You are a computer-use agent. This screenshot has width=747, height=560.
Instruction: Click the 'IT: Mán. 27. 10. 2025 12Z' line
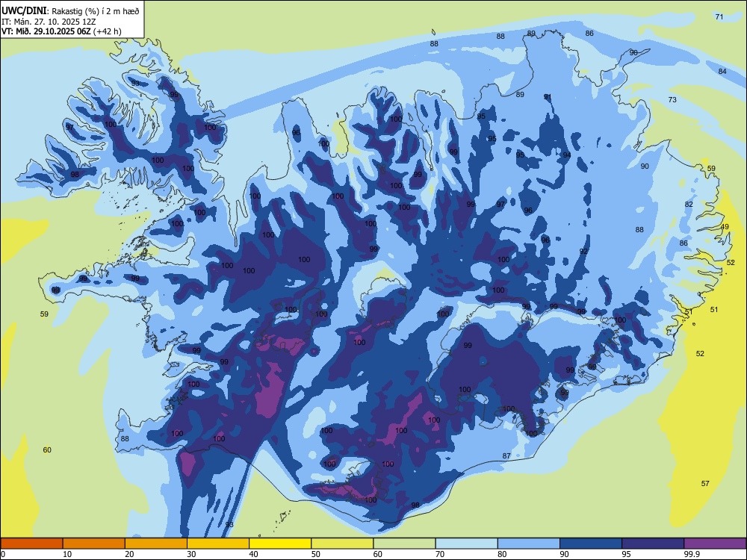click(x=49, y=22)
